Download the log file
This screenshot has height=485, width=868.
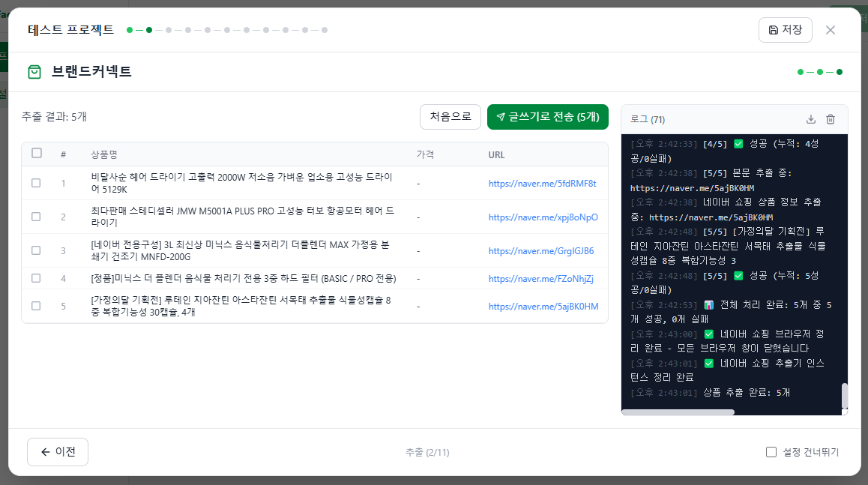click(811, 118)
